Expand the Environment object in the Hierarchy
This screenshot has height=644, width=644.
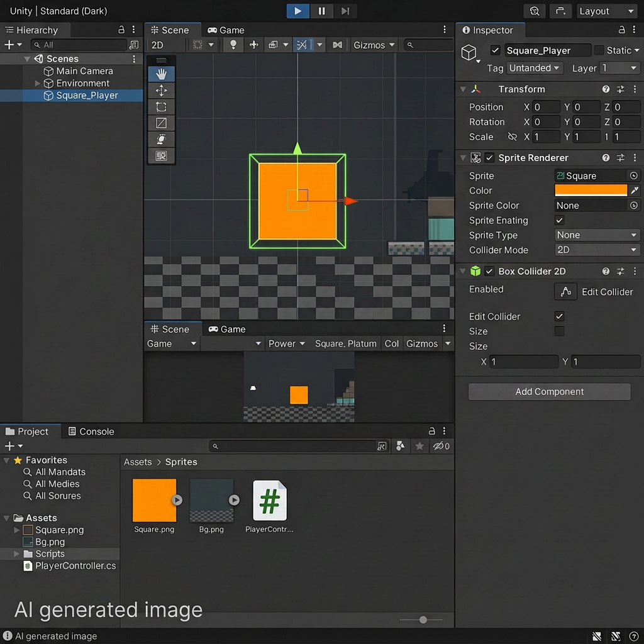pyautogui.click(x=37, y=84)
